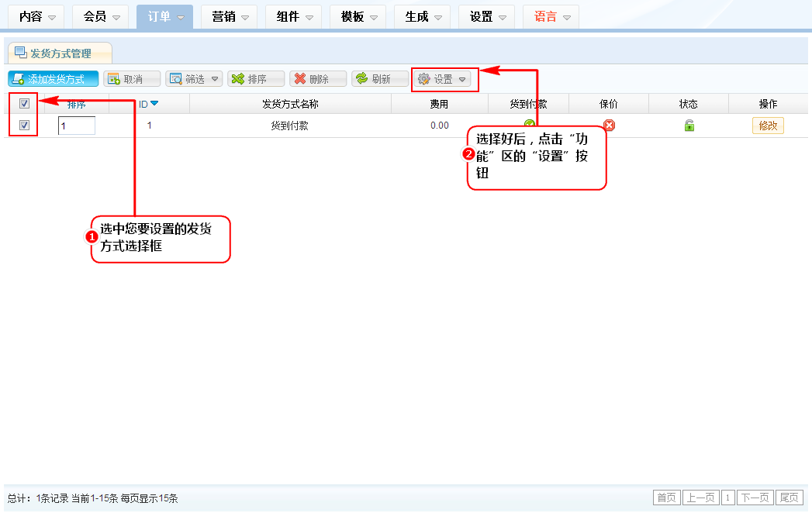
Task: Open the 订单 orders menu
Action: (164, 16)
